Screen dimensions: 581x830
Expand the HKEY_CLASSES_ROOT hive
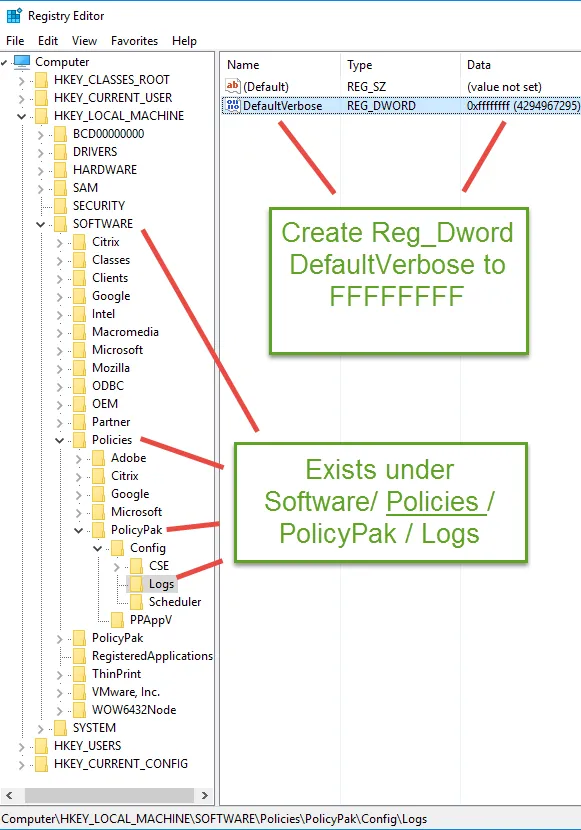click(22, 80)
